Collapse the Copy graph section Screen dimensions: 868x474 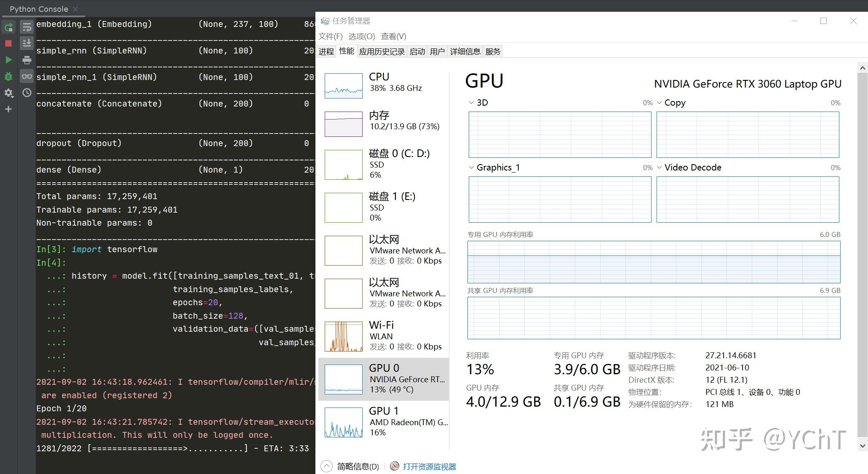[659, 102]
